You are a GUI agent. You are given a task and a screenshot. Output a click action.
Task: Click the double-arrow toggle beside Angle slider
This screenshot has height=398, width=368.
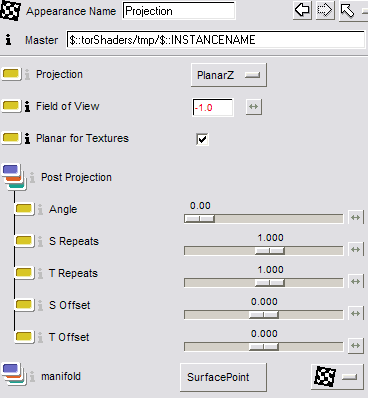tap(356, 218)
